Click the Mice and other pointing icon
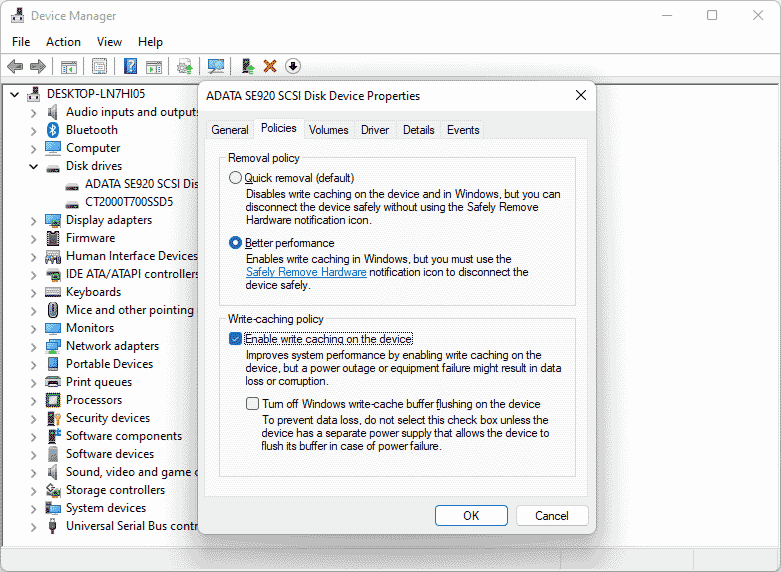Viewport: 781px width, 572px height. [53, 310]
